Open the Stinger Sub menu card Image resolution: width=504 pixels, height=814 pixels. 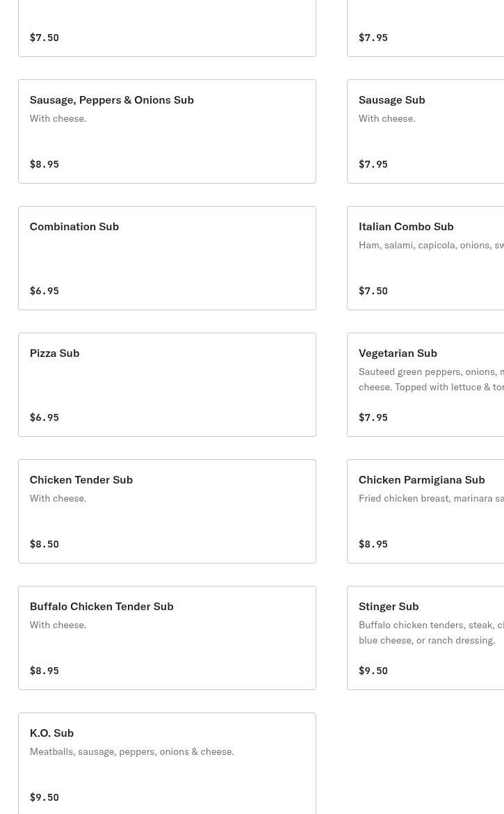(425, 638)
